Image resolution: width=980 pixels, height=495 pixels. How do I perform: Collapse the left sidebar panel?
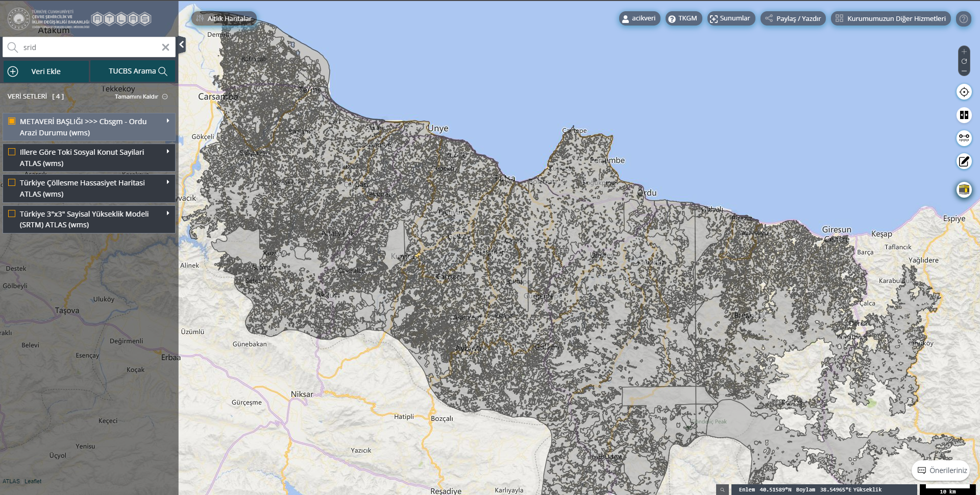point(181,44)
